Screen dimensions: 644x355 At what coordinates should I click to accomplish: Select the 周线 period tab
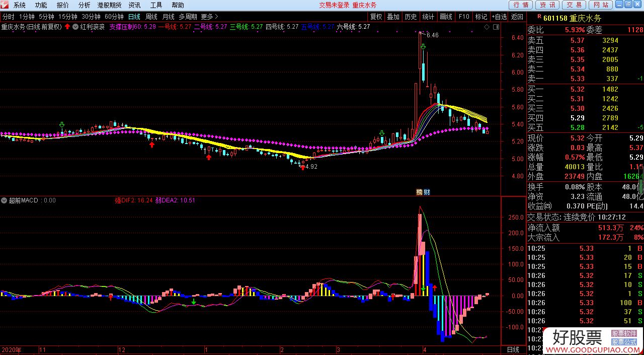(x=151, y=17)
